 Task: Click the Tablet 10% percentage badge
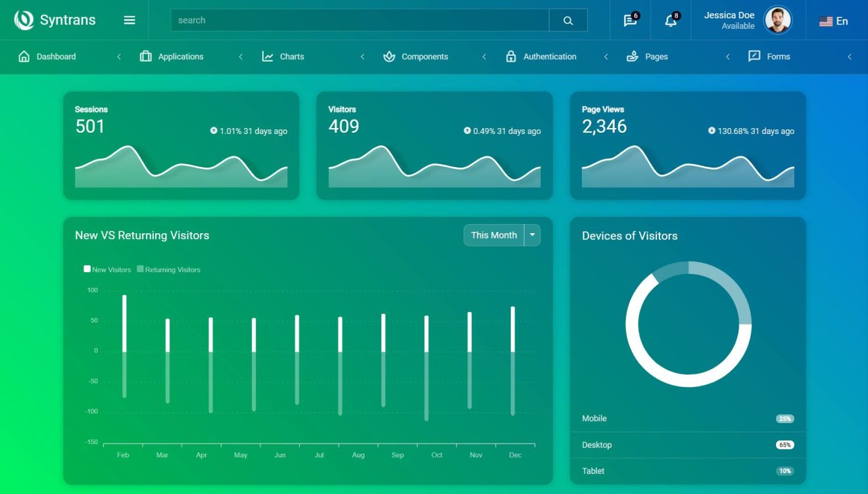point(786,471)
